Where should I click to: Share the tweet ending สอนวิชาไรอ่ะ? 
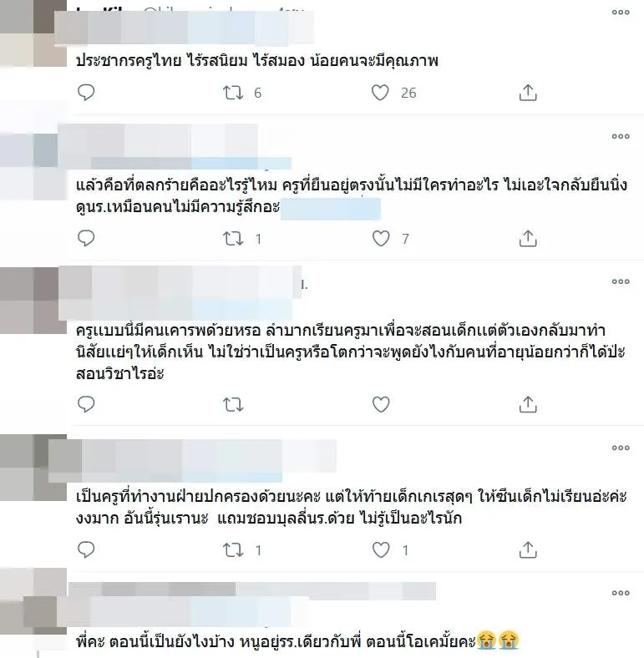click(x=528, y=404)
